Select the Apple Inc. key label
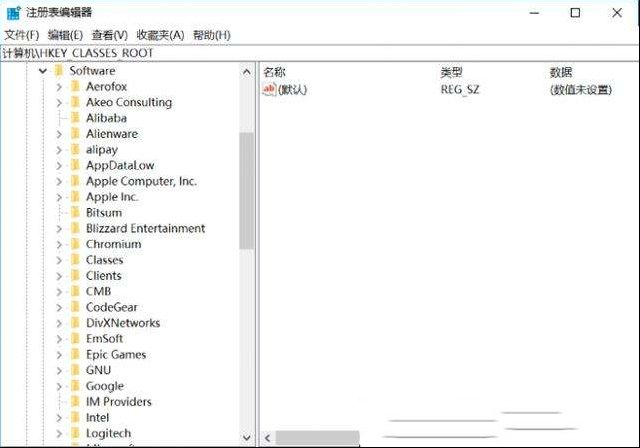Screen dimensions: 640x448 coord(112,197)
